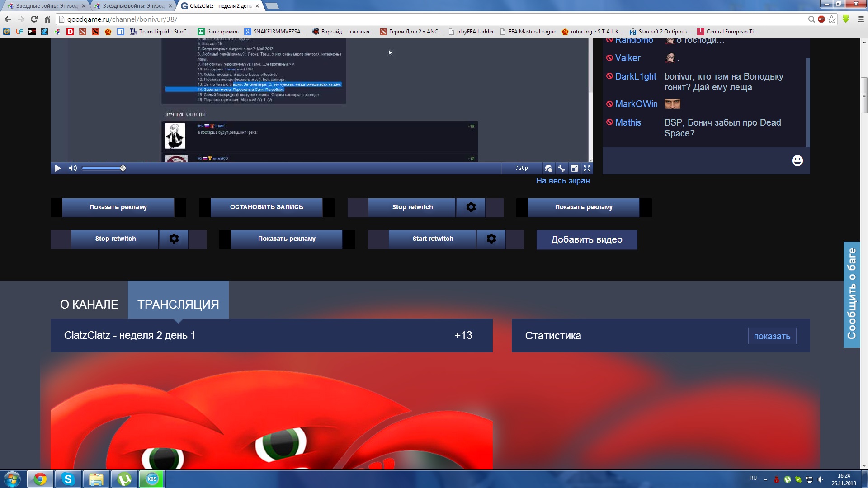Enter fullscreen via the arrows icon
The image size is (868, 488).
pos(587,168)
